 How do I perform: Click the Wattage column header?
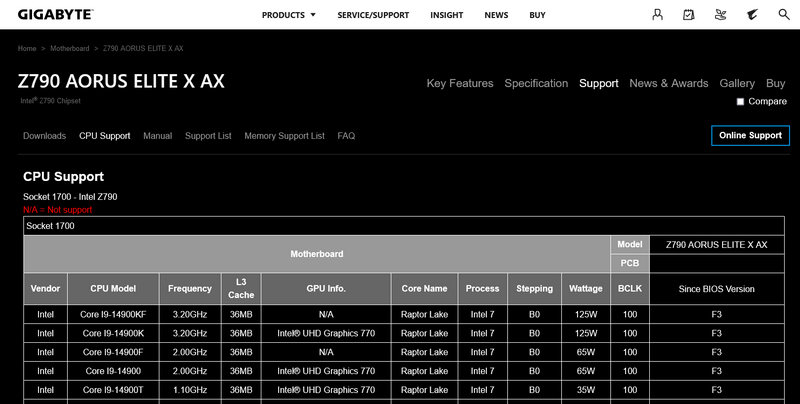586,289
